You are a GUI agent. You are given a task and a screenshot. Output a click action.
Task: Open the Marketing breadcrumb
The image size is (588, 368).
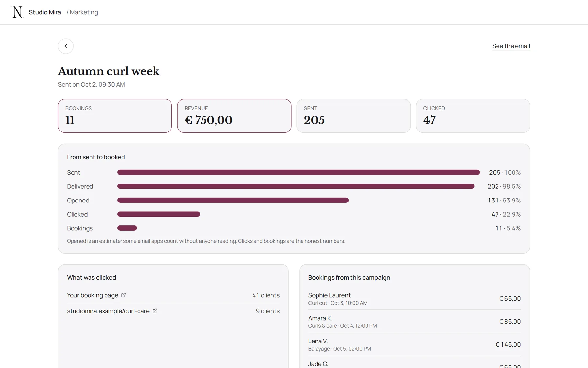tap(84, 12)
